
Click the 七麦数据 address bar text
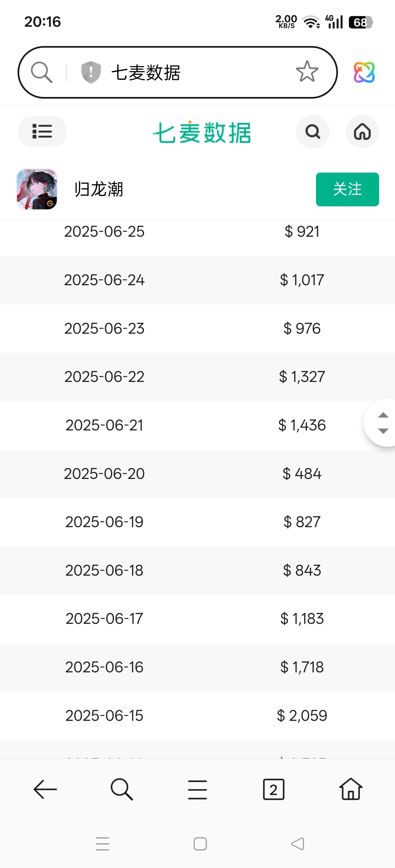146,72
